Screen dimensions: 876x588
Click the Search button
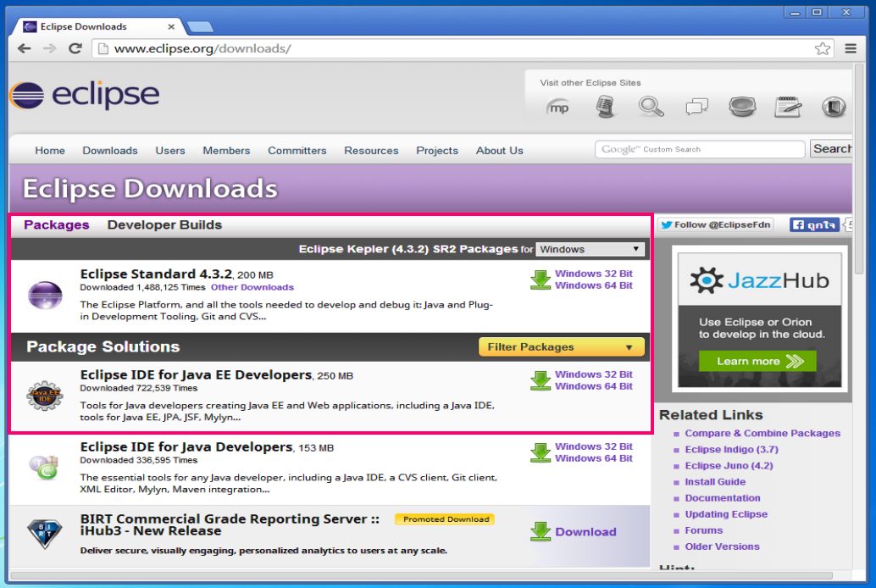[832, 148]
